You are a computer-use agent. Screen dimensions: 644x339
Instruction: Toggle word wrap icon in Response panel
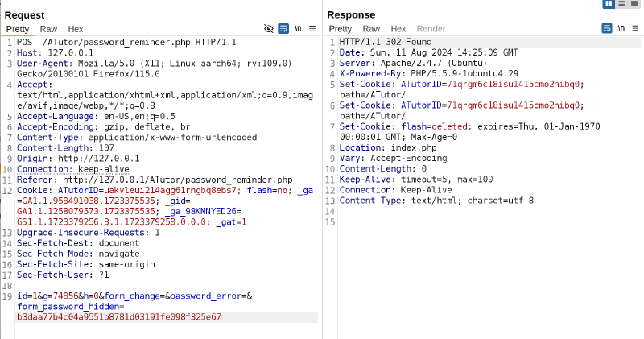pyautogui.click(x=607, y=28)
